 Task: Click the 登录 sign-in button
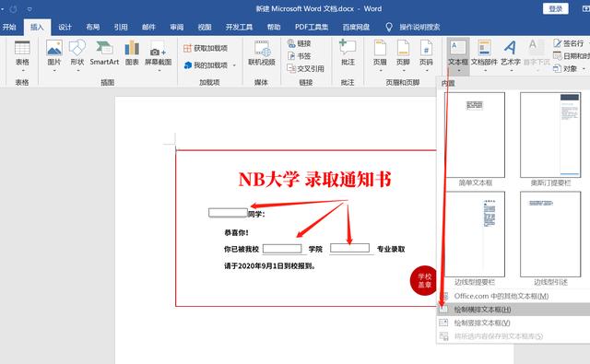click(555, 8)
